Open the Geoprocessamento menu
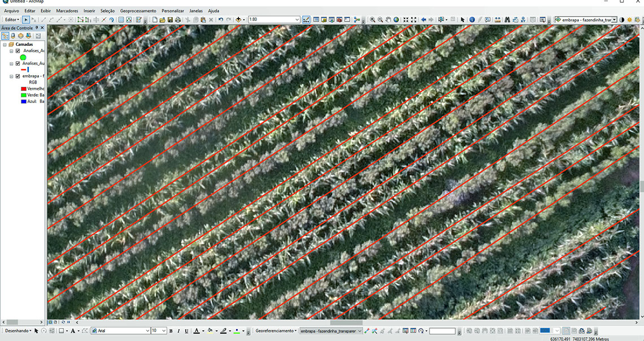 [x=138, y=11]
